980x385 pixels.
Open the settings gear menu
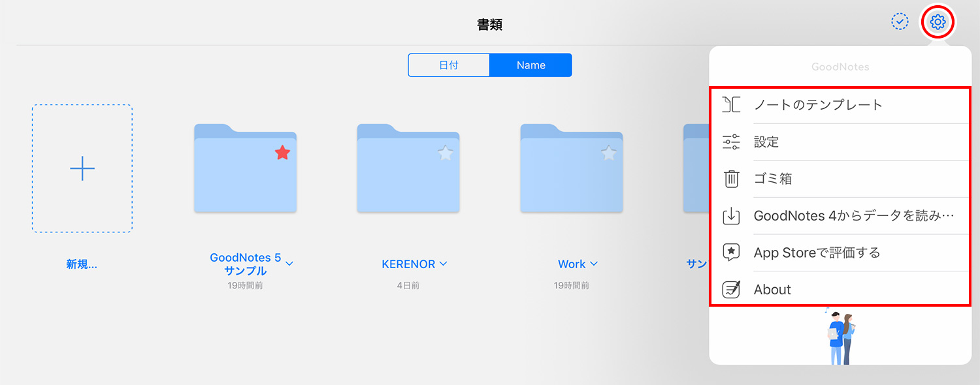tap(938, 22)
